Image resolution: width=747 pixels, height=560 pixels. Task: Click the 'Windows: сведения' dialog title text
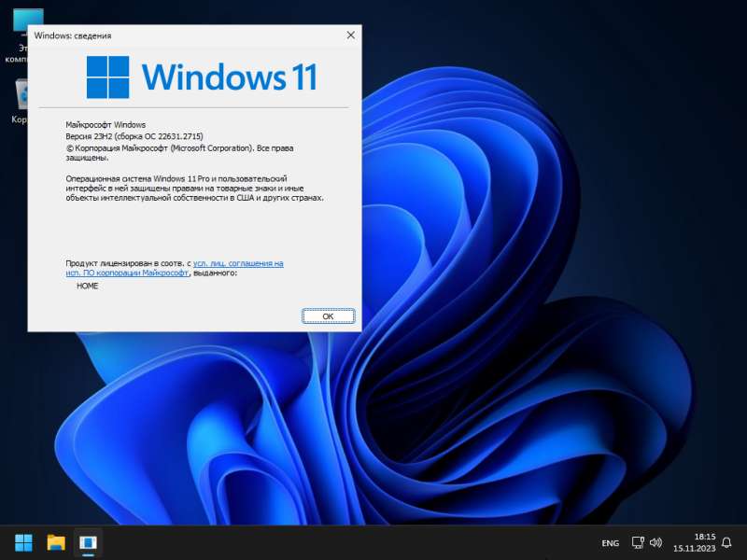[x=73, y=35]
